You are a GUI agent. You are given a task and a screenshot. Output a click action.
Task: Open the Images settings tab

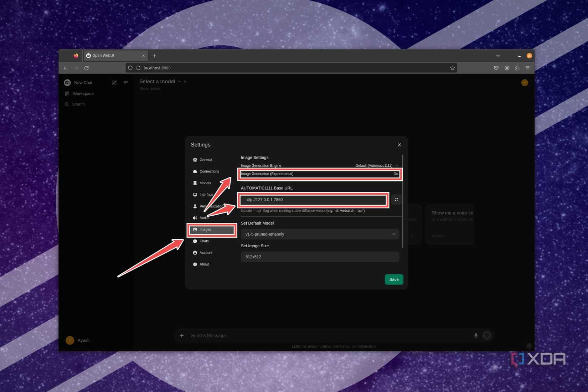(212, 230)
